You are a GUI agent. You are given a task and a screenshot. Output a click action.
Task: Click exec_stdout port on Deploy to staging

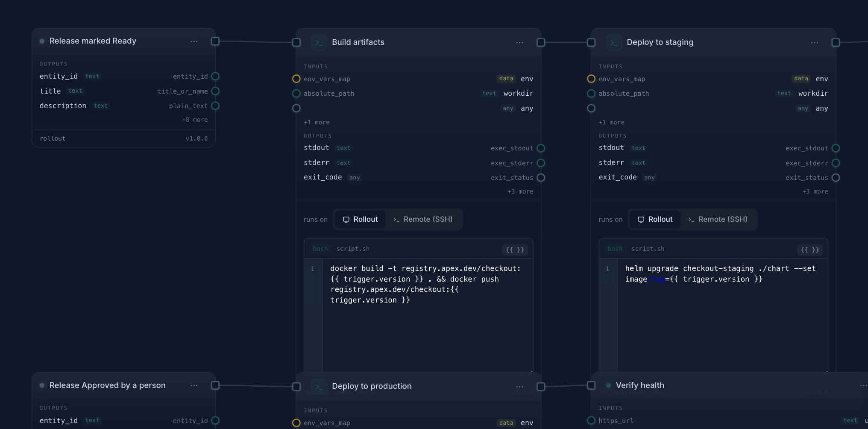click(x=836, y=148)
